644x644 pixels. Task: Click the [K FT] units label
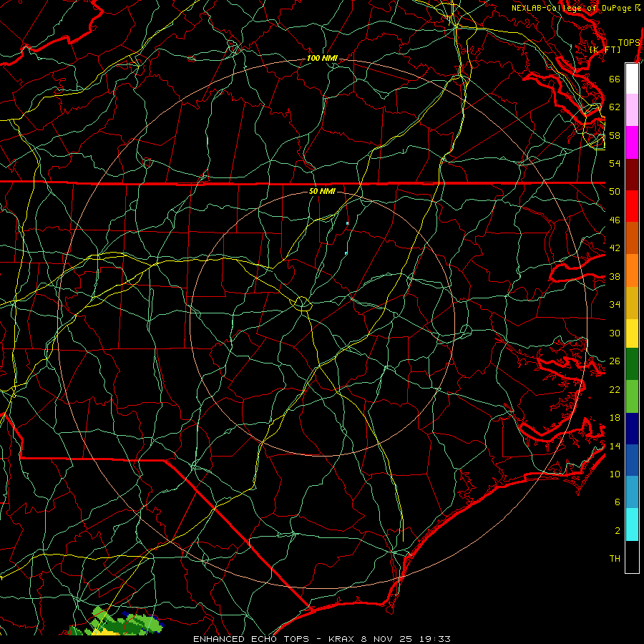pyautogui.click(x=605, y=49)
